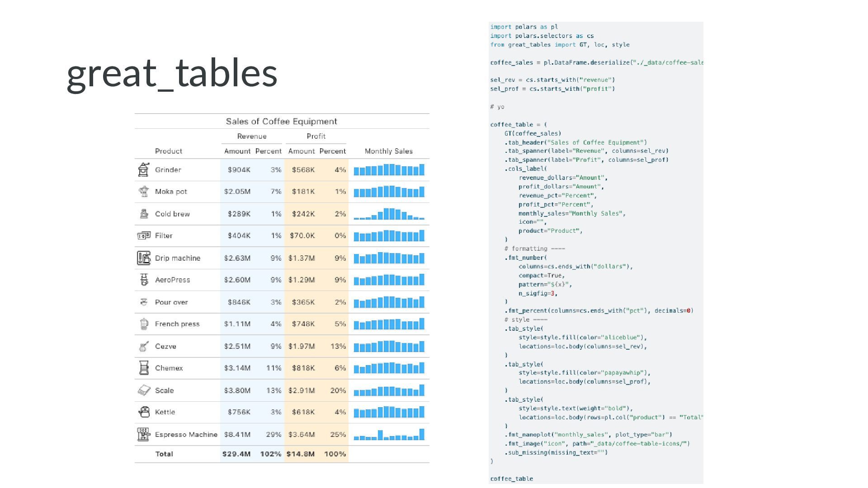Click the Drip machine icon
Screen dimensions: 868x488
[x=144, y=258]
